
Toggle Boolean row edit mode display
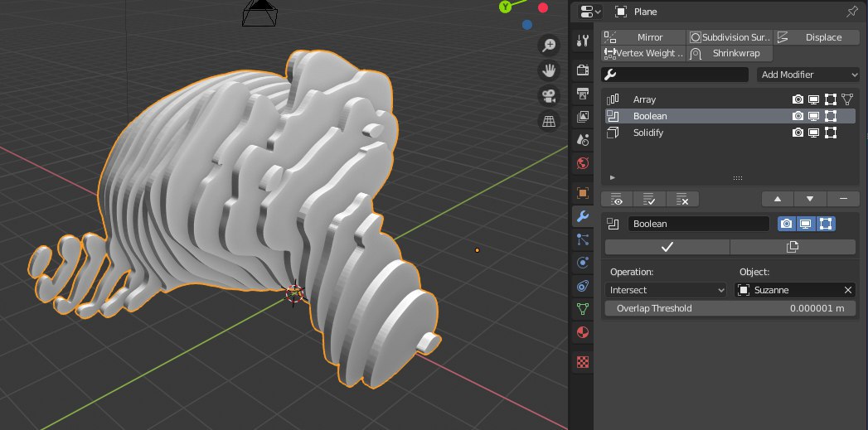pyautogui.click(x=831, y=116)
